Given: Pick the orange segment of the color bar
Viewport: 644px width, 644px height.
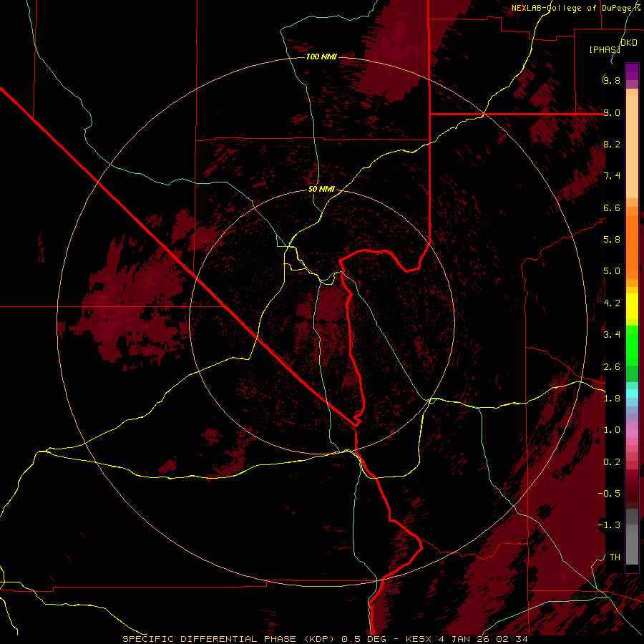Looking at the screenshot, I should (x=632, y=247).
